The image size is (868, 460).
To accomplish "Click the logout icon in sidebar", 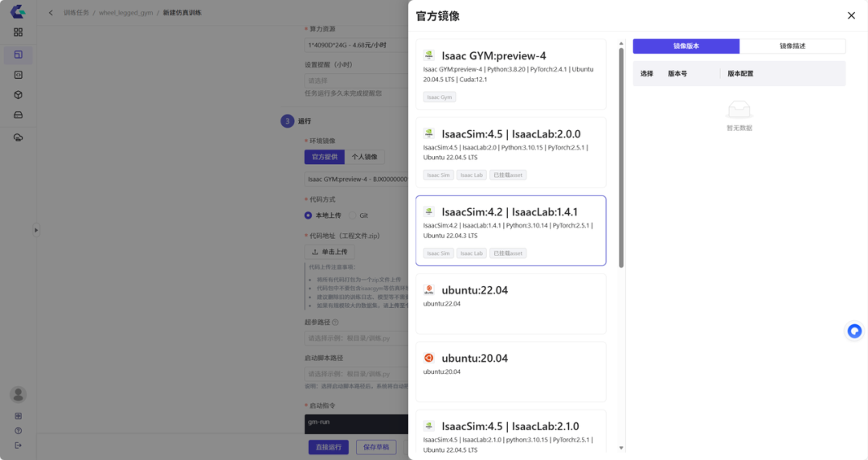I will point(18,445).
